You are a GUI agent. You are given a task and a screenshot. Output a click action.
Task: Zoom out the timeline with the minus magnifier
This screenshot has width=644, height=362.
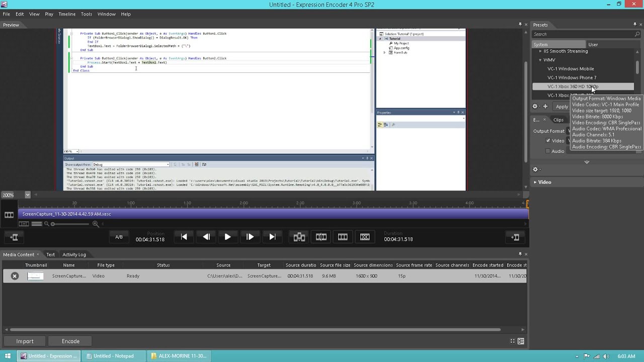point(46,224)
